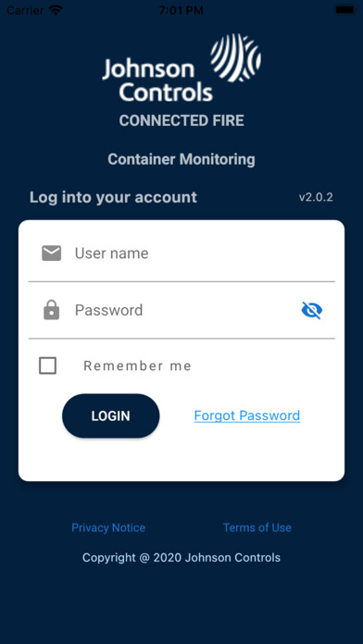Viewport: 363px width, 644px height.
Task: Tap the Log into your account heading
Action: [113, 198]
